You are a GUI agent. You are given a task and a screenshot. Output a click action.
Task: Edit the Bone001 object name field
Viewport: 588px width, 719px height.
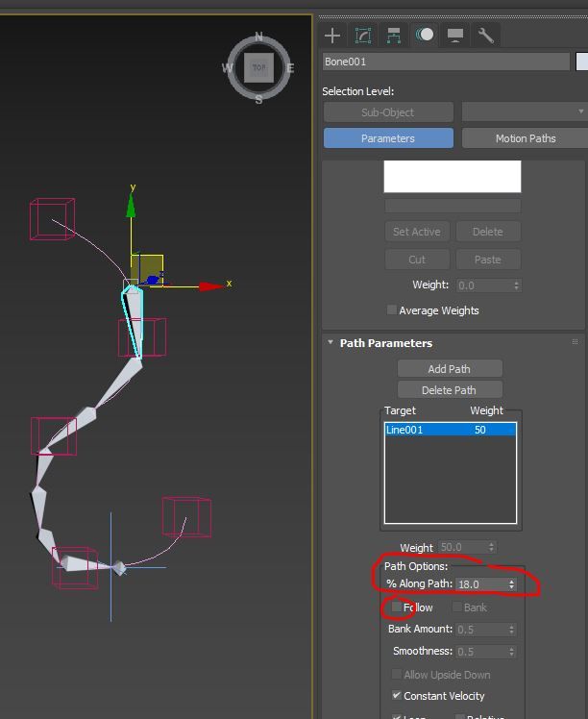click(446, 62)
